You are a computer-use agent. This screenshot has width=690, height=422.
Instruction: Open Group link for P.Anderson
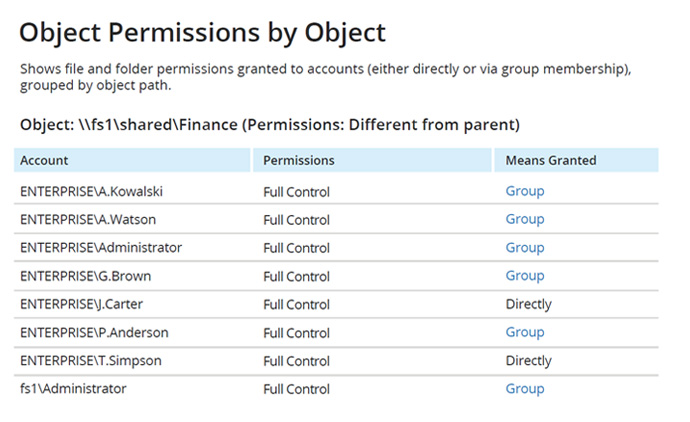[x=525, y=332]
